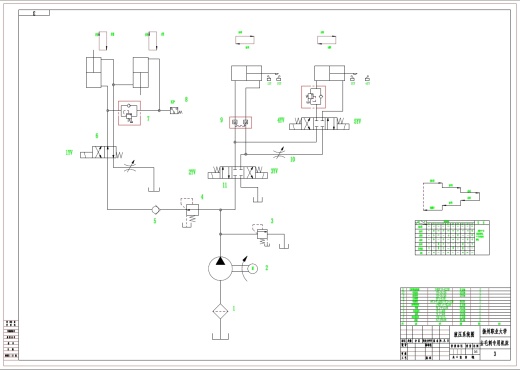Viewport: 520px width, 370px height.
Task: Select the hydraulic pump circle symbol
Action: click(220, 268)
